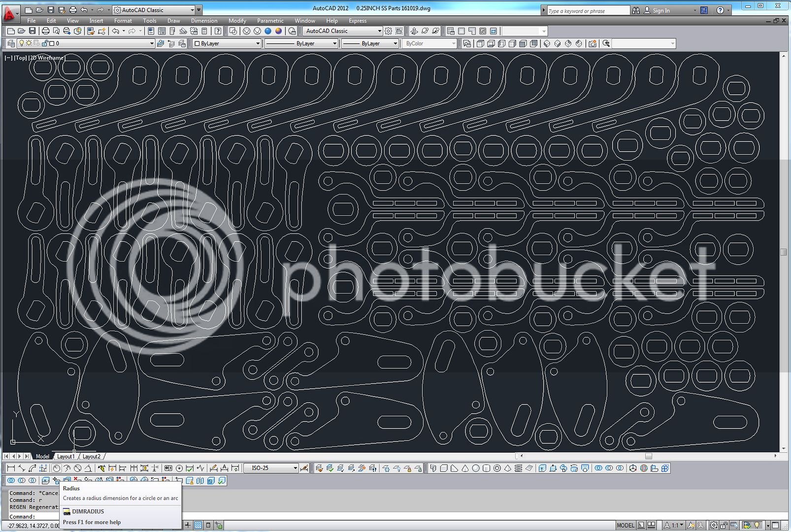Open the Express menu

(x=358, y=21)
